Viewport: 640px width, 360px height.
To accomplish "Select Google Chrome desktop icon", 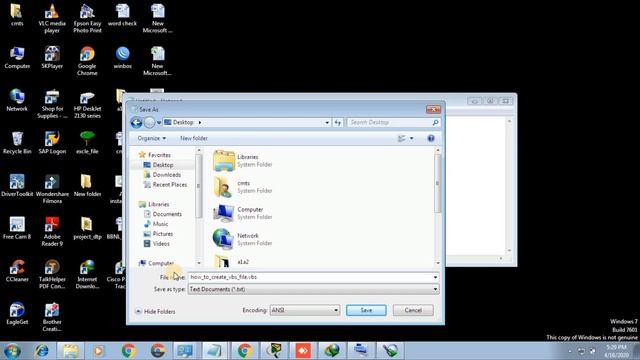I will pyautogui.click(x=87, y=61).
